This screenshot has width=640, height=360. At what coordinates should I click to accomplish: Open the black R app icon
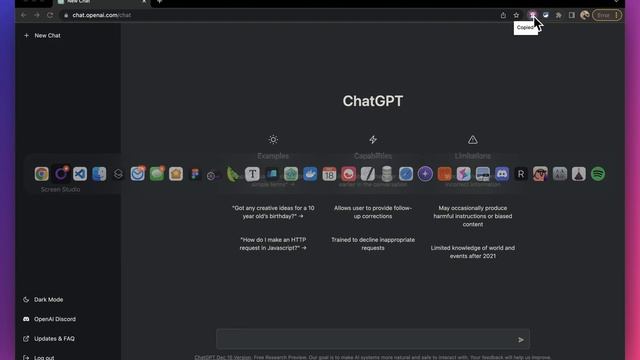point(521,174)
